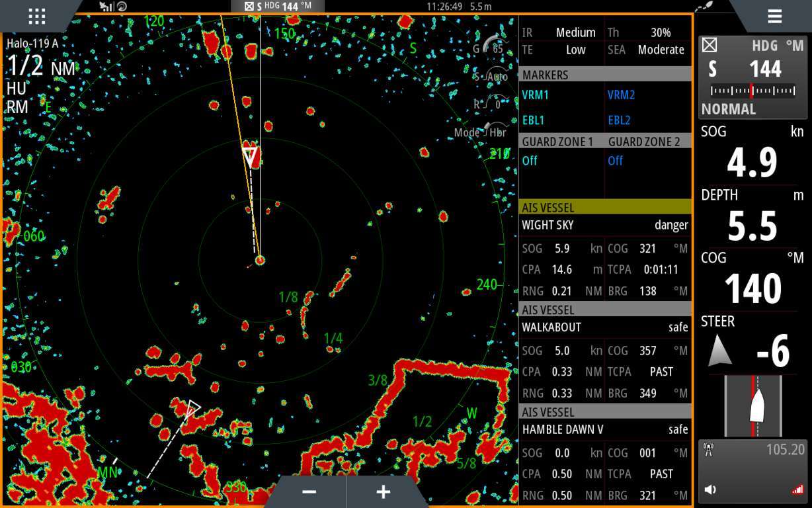Screen dimensions: 812x508
Task: Zoom in using the plus button
Action: pos(384,491)
